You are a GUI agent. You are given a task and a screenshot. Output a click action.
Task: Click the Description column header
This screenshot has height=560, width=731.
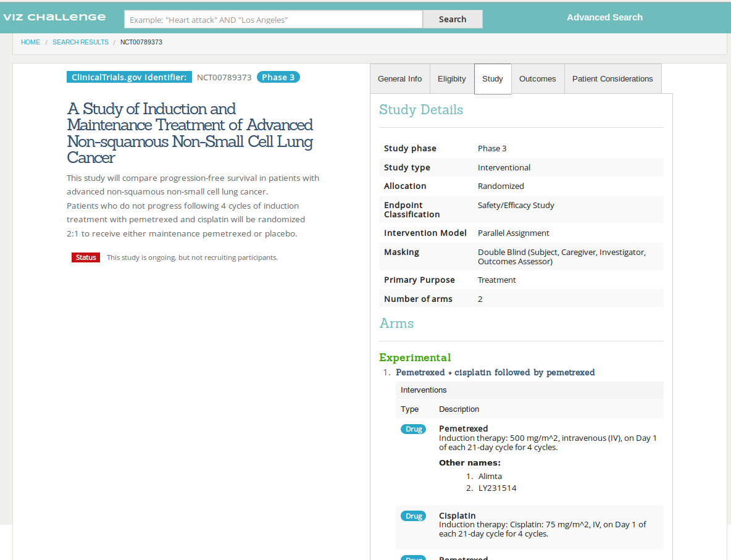(x=459, y=409)
